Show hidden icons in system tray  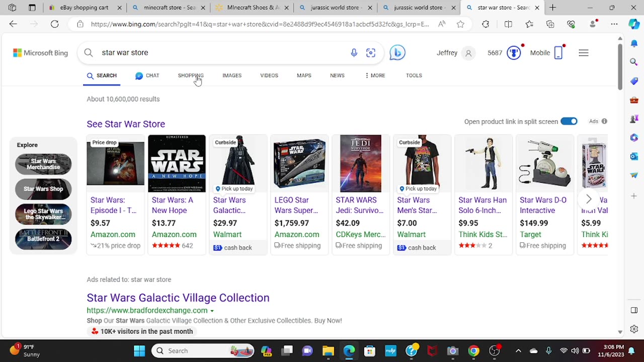click(x=518, y=350)
